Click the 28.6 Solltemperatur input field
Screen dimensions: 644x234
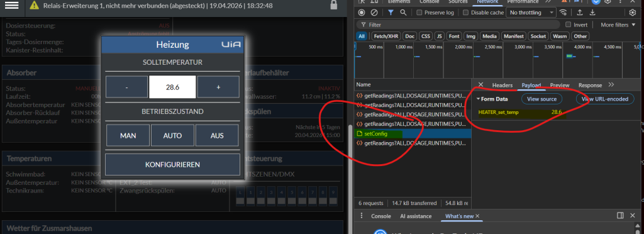point(172,87)
